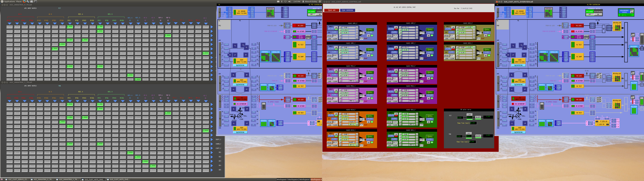Viewport: 644px width, 181px height.
Task: Open the Applications menu
Action: point(10,2)
